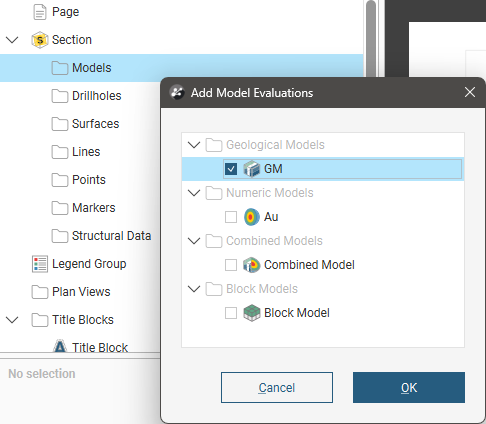Collapse the Title Blocks folder
The height and width of the screenshot is (424, 486).
[x=12, y=320]
